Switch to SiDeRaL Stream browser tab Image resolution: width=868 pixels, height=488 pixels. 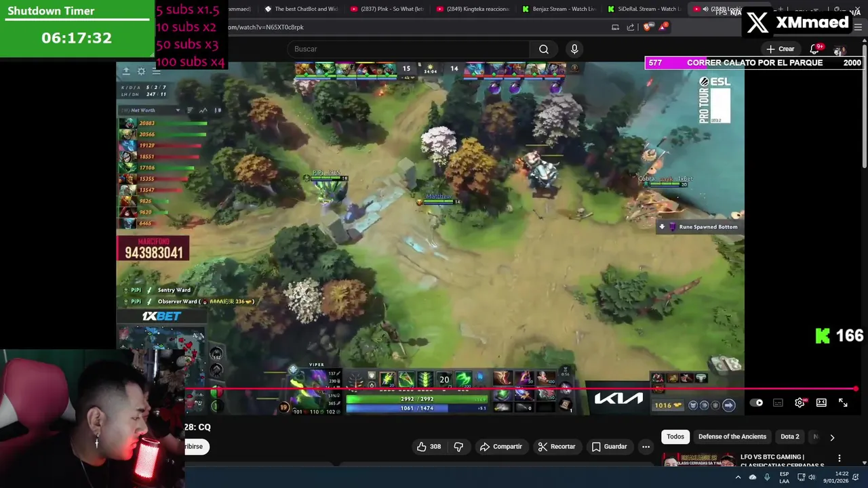tap(644, 9)
